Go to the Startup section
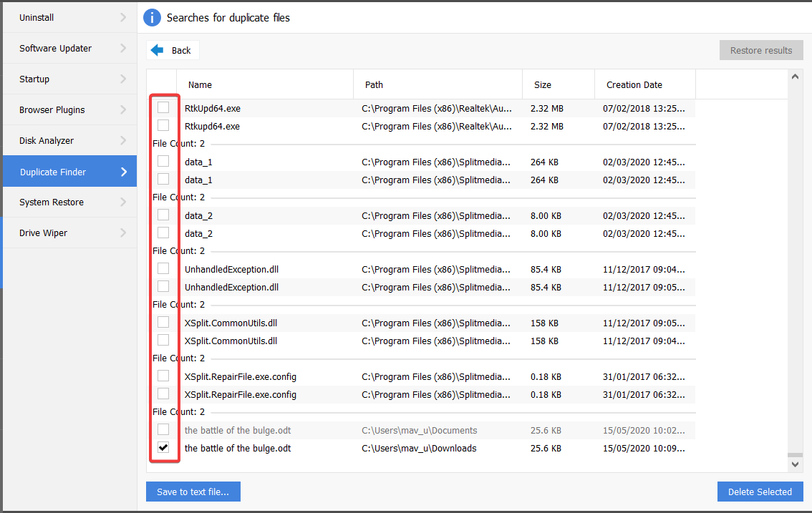The image size is (812, 513). 70,79
